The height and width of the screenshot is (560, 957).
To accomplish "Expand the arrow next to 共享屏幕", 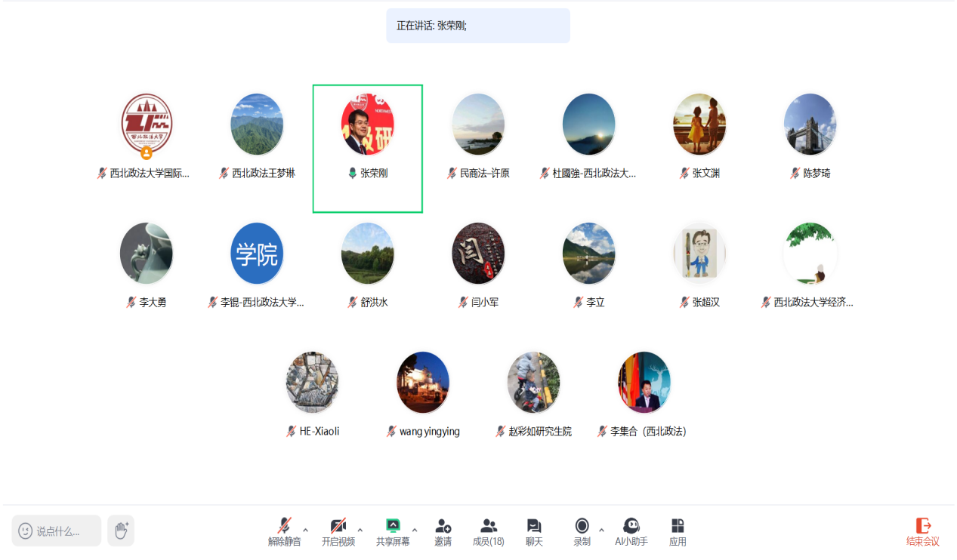I will pos(415,530).
